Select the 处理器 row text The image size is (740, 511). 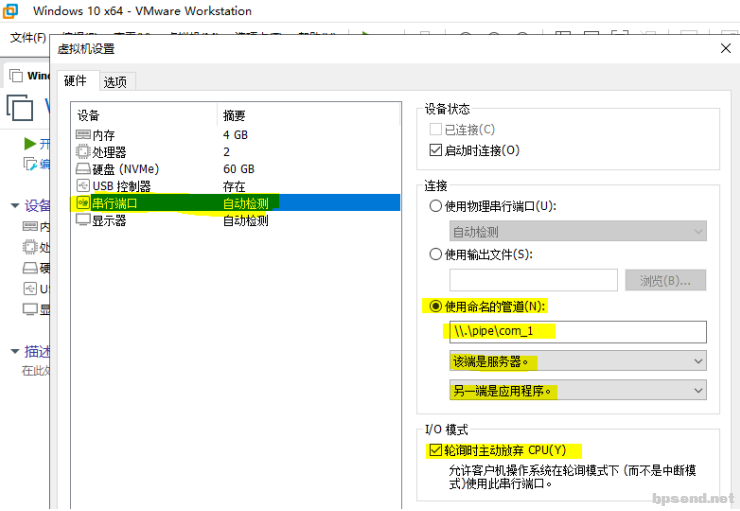pos(109,152)
